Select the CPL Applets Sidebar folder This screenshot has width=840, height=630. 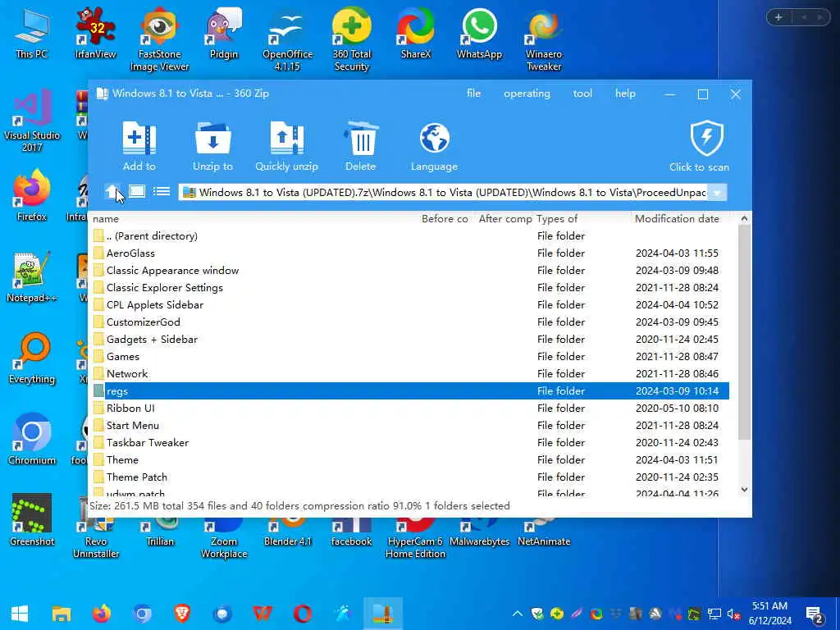point(410,304)
